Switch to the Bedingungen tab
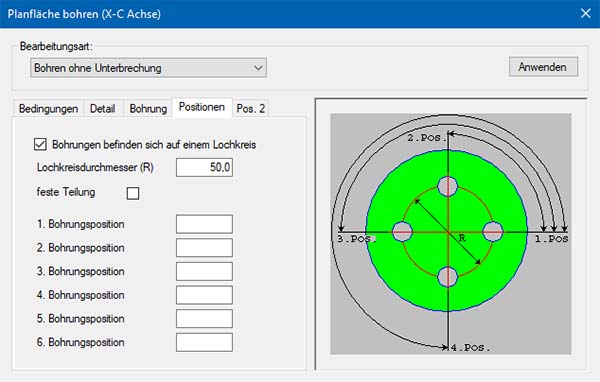Image resolution: width=600 pixels, height=382 pixels. pos(48,108)
